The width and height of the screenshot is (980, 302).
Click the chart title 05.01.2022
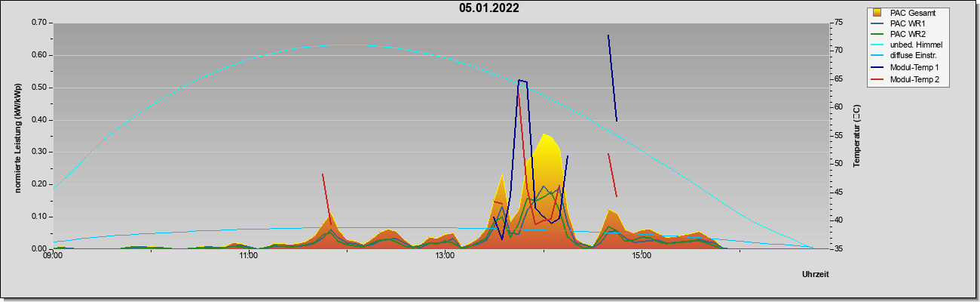(489, 9)
